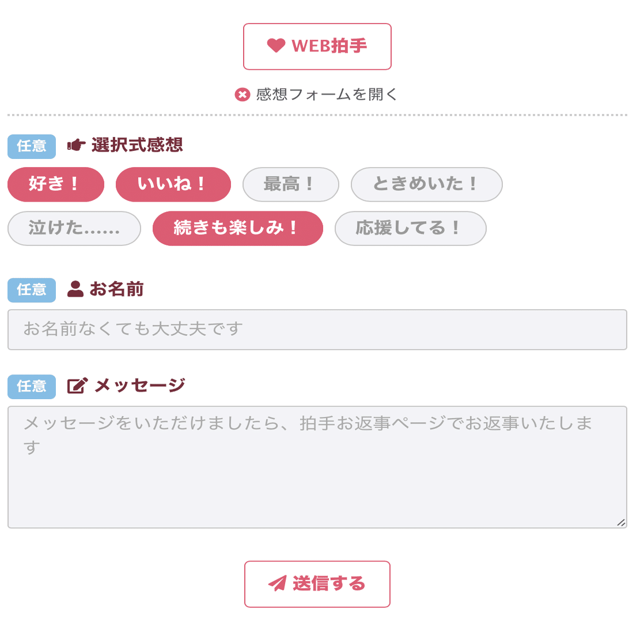The image size is (644, 644).
Task: Collapse the form via 感想フォームを開く
Action: (326, 94)
